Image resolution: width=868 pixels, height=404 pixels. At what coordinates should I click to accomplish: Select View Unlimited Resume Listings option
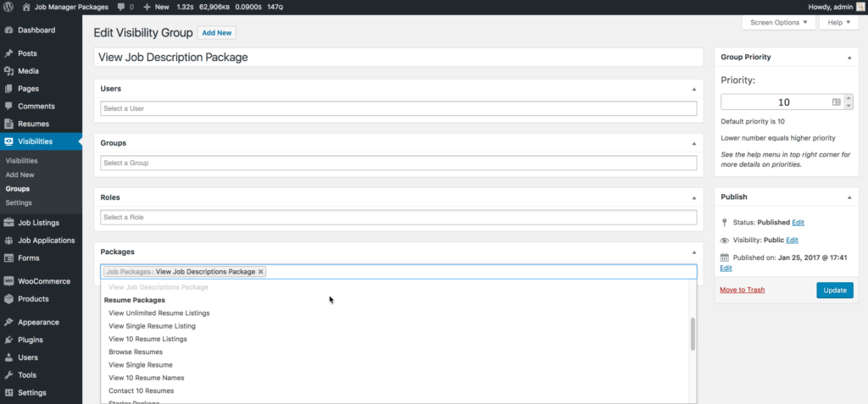159,313
